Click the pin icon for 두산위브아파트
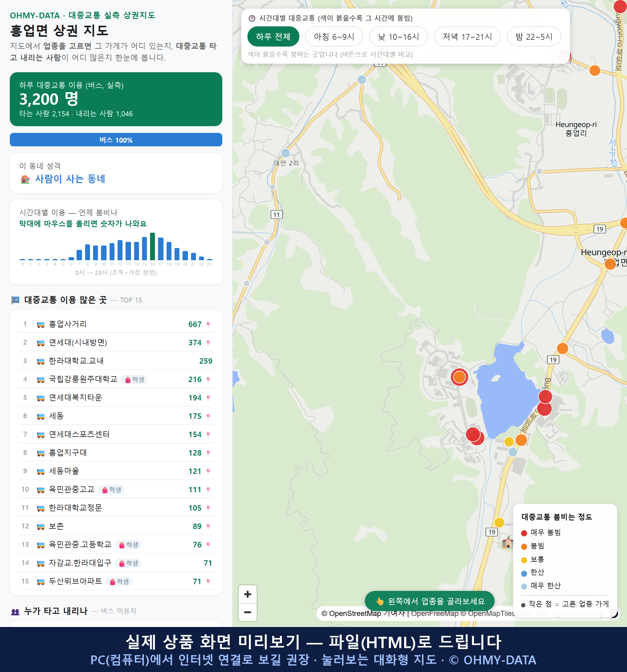This screenshot has height=672, width=627. pyautogui.click(x=208, y=581)
